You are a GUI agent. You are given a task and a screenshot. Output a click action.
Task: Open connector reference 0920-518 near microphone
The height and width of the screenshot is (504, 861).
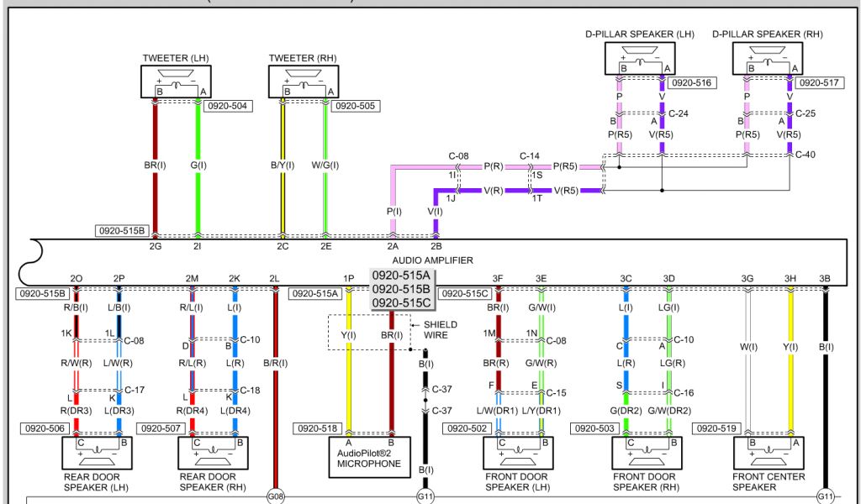tap(314, 428)
